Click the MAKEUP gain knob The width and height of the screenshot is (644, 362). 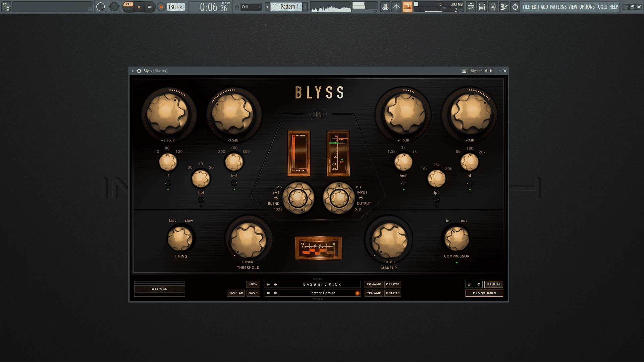point(389,240)
